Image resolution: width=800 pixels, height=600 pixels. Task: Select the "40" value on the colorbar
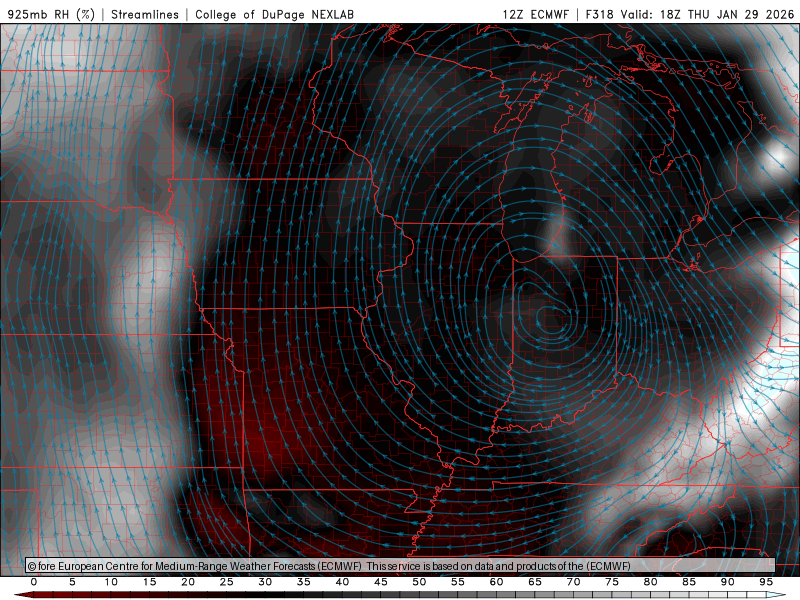point(342,582)
